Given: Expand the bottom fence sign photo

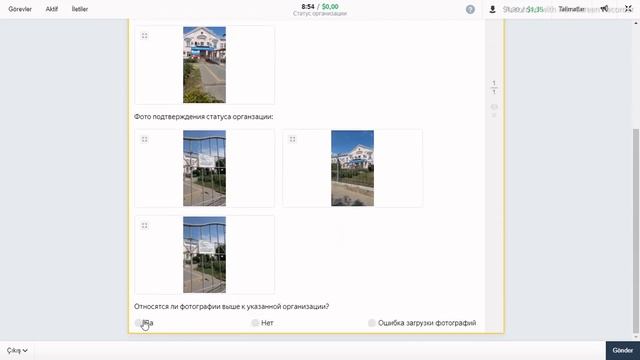Looking at the screenshot, I should [x=144, y=226].
